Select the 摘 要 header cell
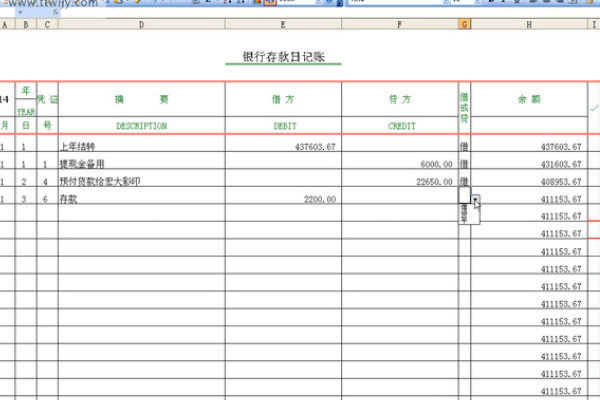 pyautogui.click(x=141, y=100)
